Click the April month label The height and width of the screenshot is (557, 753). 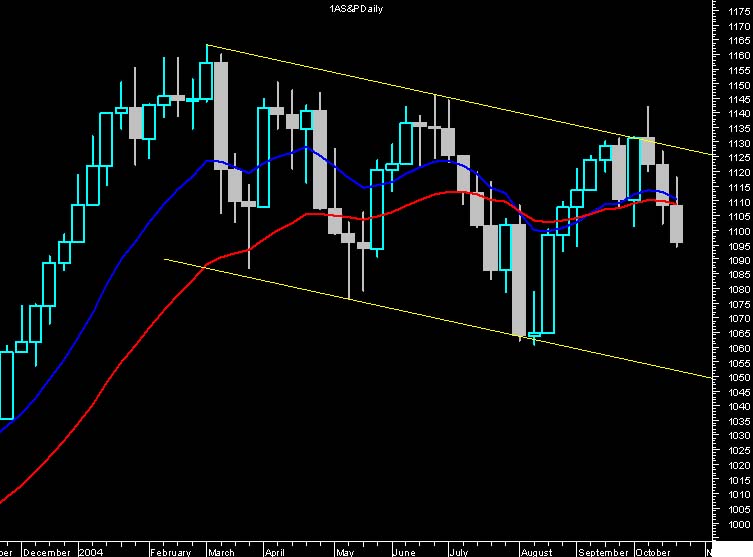275,552
